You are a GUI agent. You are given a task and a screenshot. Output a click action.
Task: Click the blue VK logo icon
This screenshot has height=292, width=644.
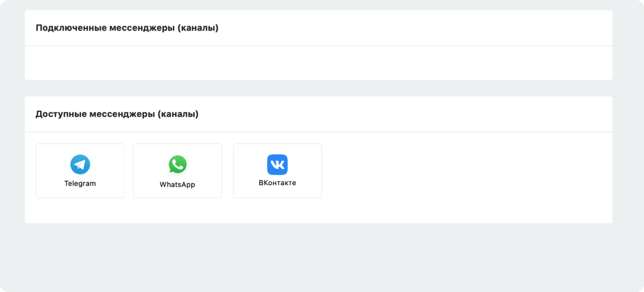[278, 165]
